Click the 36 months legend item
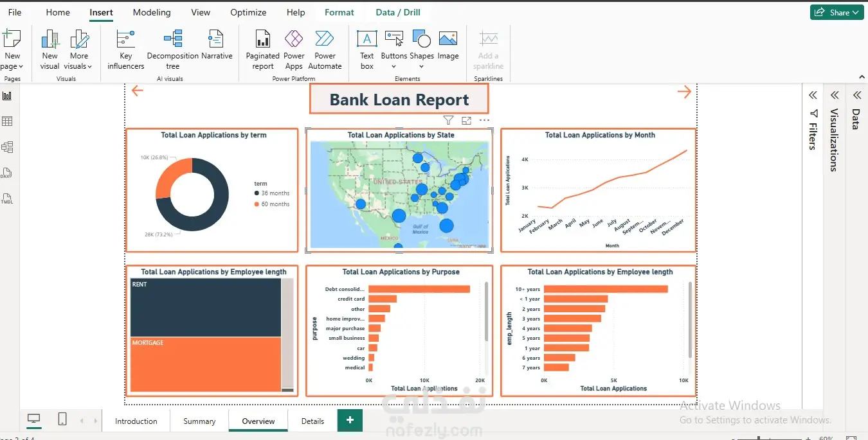This screenshot has height=440, width=868. point(272,193)
